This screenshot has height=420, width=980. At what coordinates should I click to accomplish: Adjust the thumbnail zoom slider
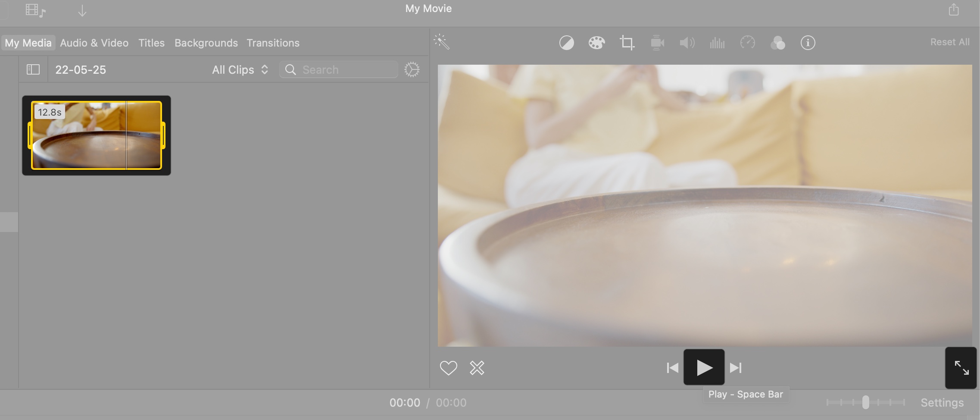(866, 402)
